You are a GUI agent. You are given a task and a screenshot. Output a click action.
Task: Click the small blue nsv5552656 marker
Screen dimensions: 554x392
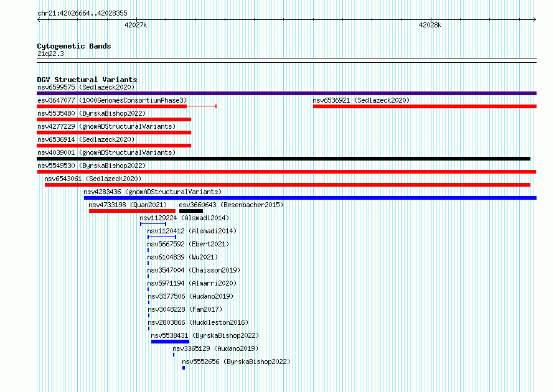(184, 368)
